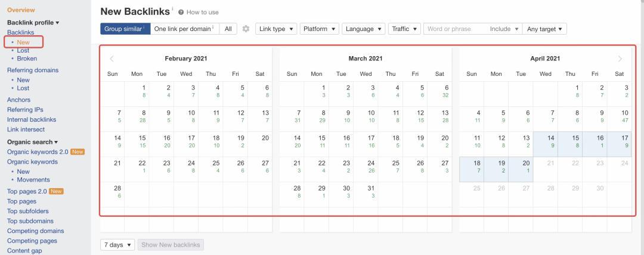Screen dimensions: 644x255
Task: Open the Include dropdown
Action: pyautogui.click(x=504, y=29)
